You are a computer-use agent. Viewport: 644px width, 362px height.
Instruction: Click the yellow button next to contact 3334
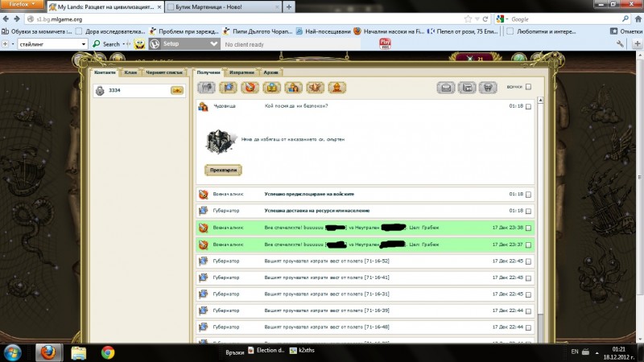pyautogui.click(x=177, y=91)
